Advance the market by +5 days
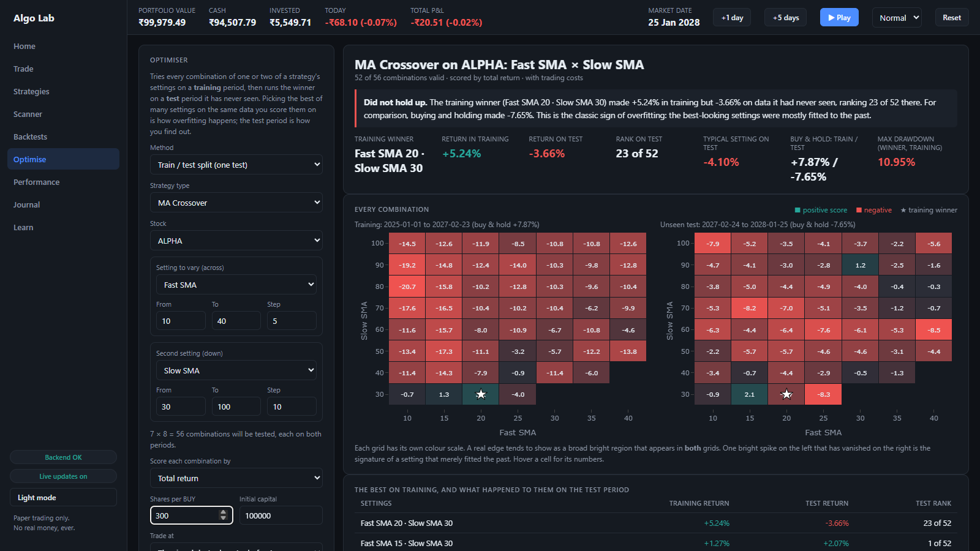 click(786, 18)
